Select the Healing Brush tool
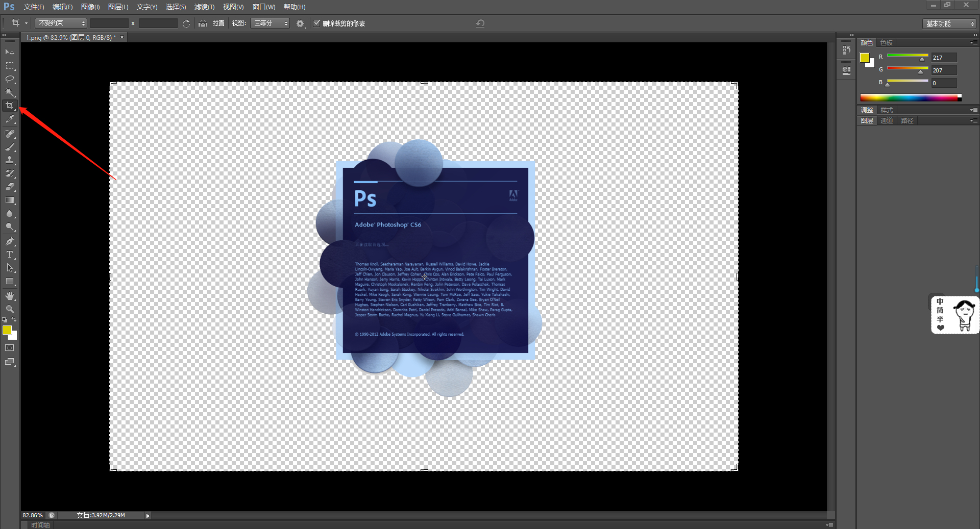The height and width of the screenshot is (529, 980). 10,134
